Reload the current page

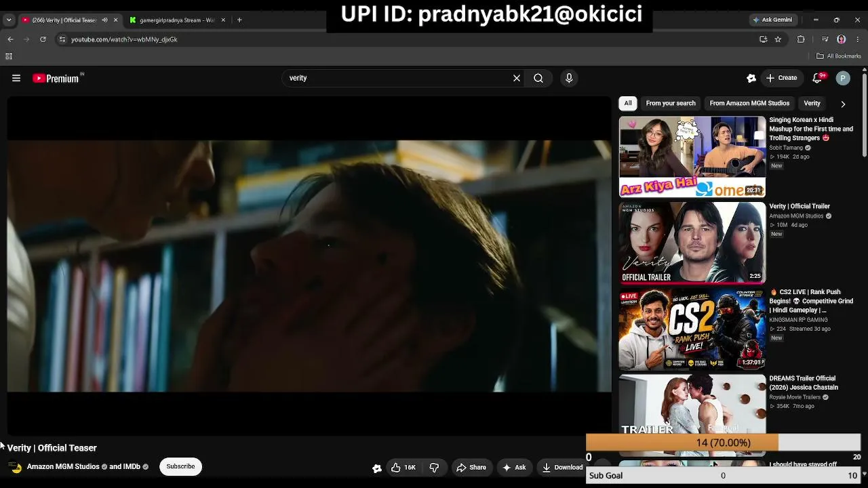pos(43,39)
